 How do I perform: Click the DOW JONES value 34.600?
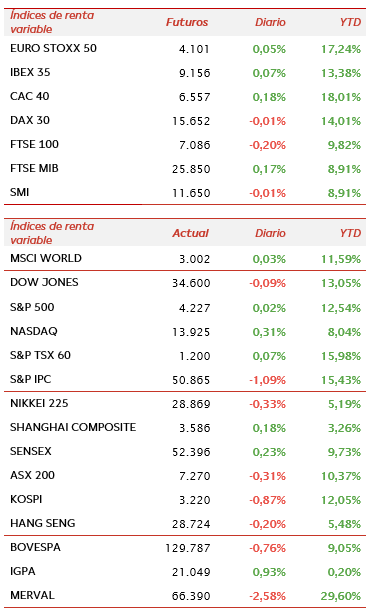point(191,283)
